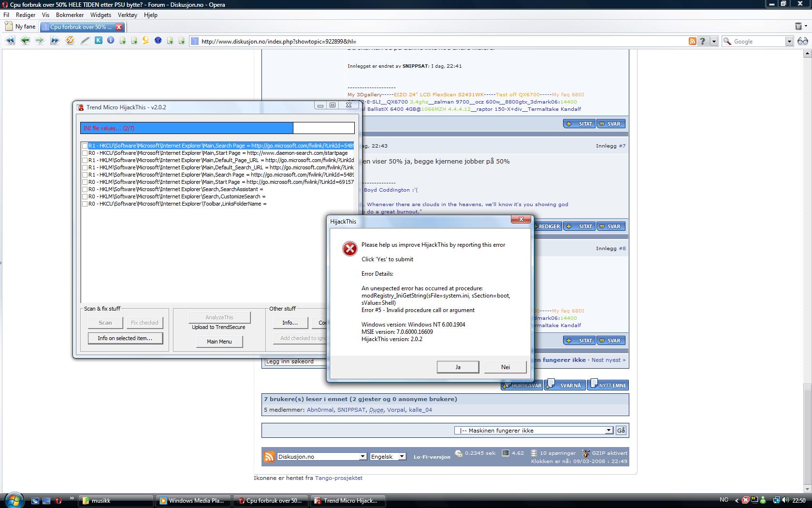Check R1 HKLM Default_Page_URL checkbox
Viewport: 812px width, 508px height.
85,160
